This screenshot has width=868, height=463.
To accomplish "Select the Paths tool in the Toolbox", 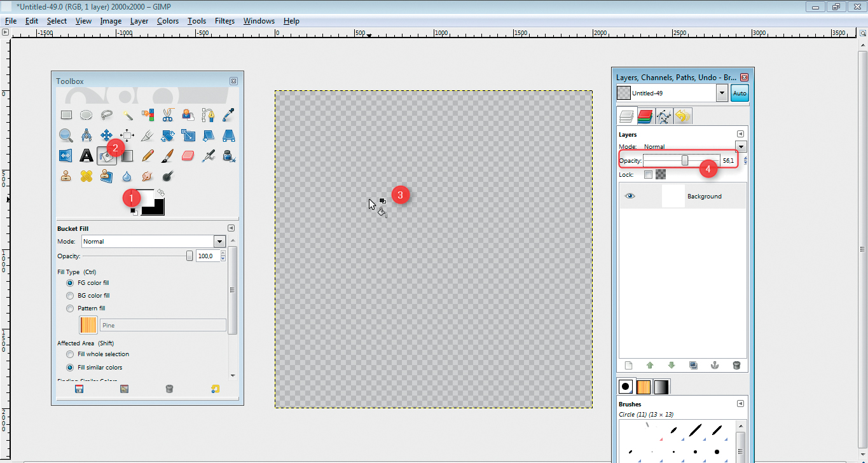I will (x=209, y=115).
